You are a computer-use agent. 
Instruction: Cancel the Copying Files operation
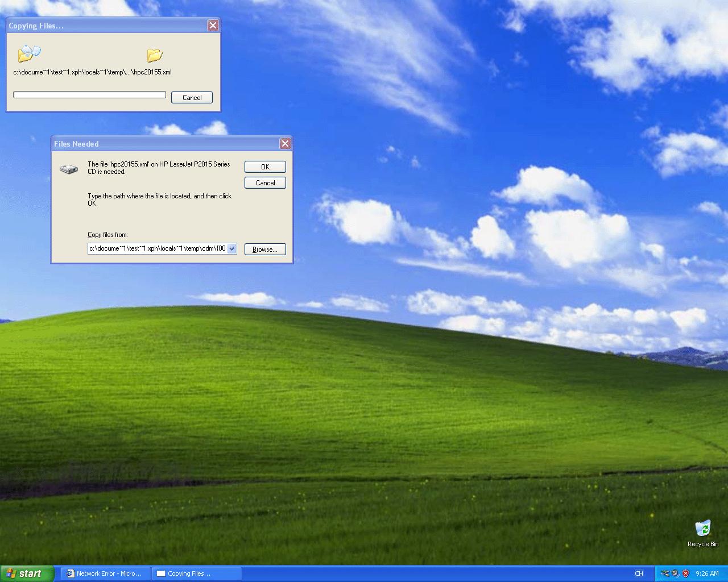[192, 98]
